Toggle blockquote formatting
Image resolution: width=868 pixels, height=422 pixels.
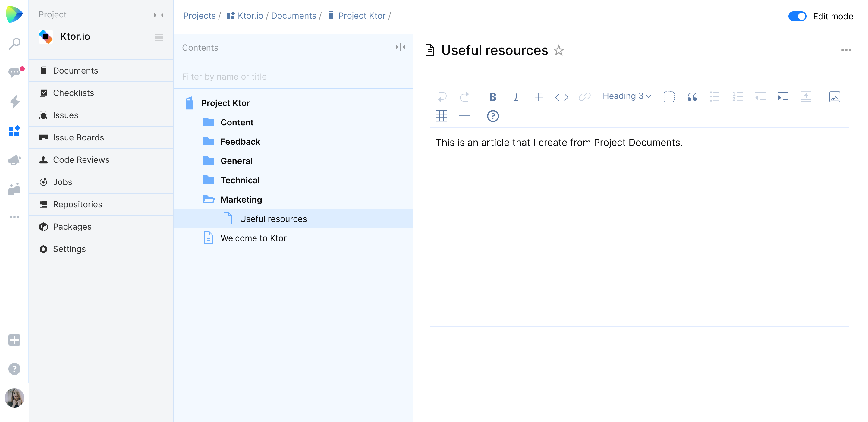(692, 97)
